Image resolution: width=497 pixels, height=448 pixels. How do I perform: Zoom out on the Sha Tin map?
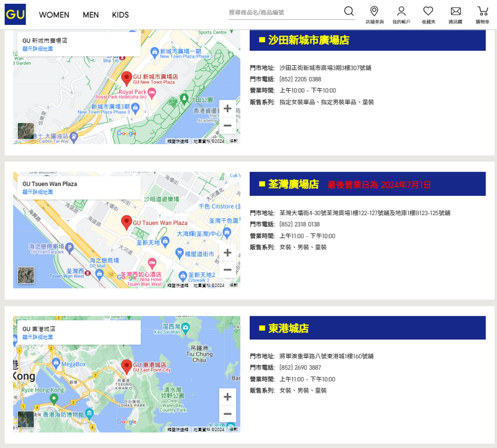pos(227,126)
